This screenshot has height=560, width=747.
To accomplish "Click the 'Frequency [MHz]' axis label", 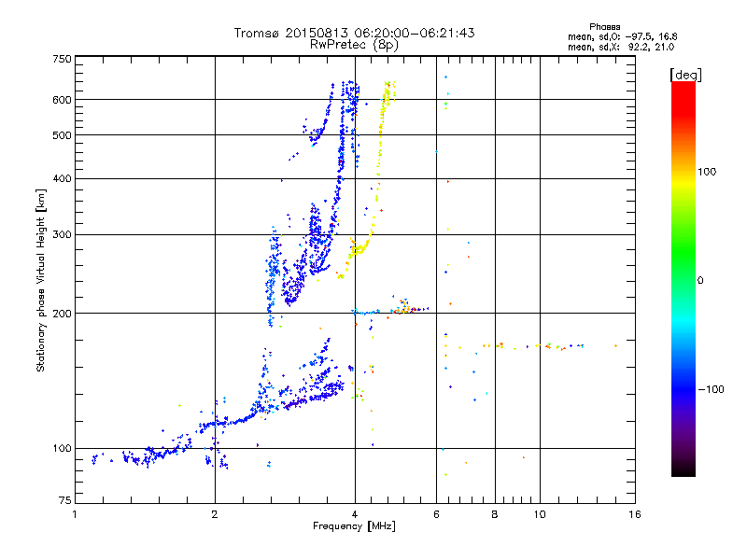I will [354, 526].
